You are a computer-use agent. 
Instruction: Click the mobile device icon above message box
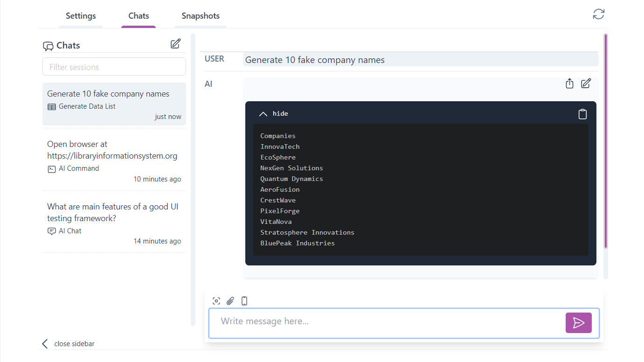(x=244, y=301)
